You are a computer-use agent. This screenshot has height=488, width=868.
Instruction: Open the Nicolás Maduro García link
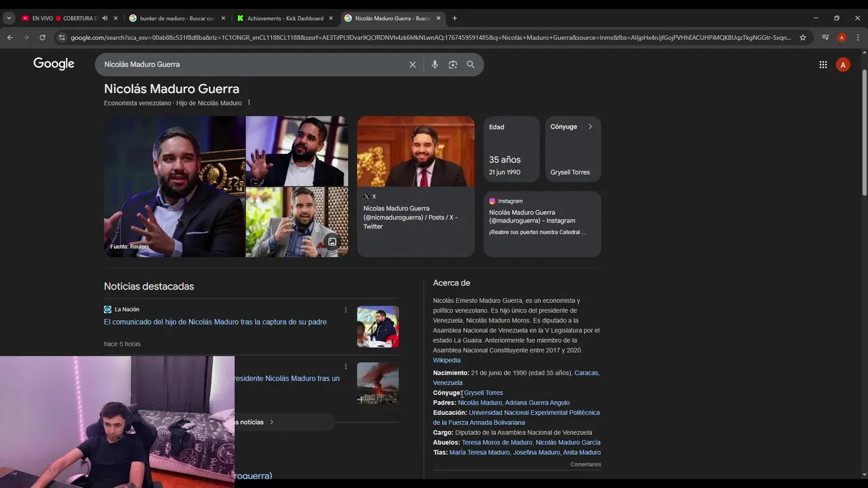pyautogui.click(x=568, y=443)
